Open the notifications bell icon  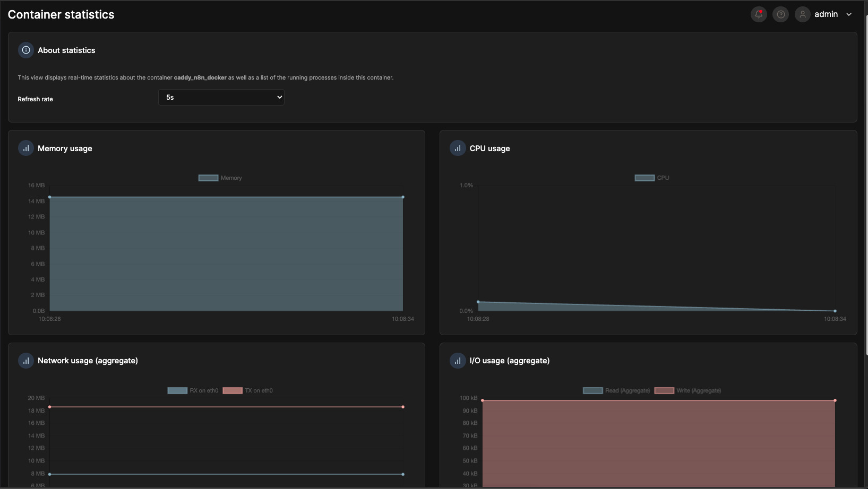(x=759, y=14)
